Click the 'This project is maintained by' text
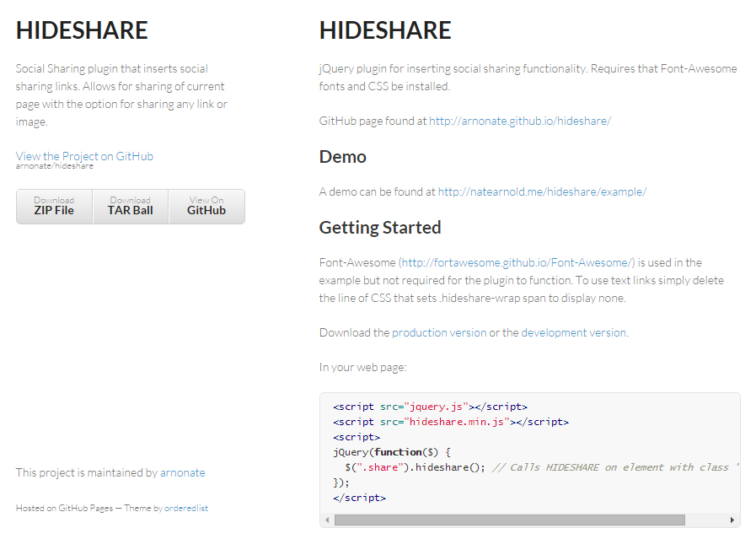Screen dimensions: 756x539 point(87,472)
